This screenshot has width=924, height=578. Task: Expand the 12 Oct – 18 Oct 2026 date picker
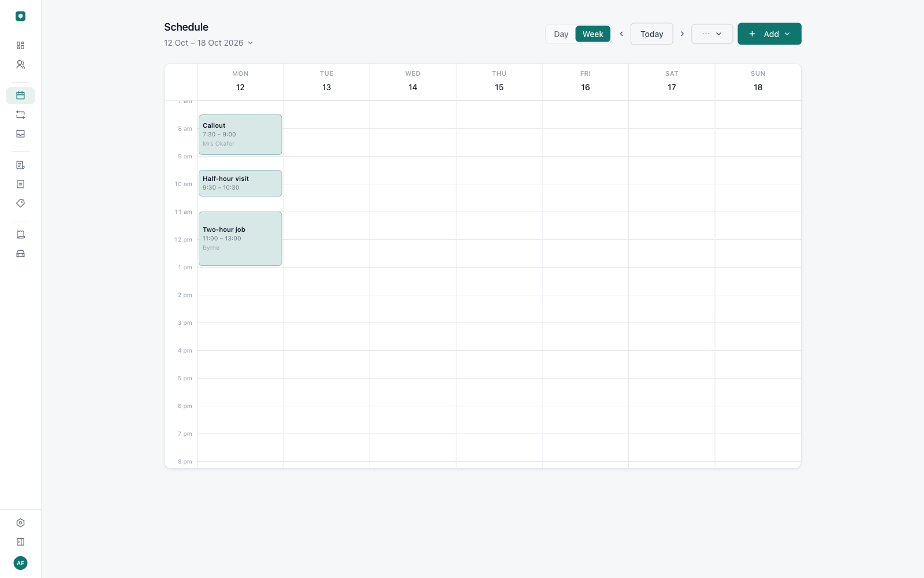click(x=208, y=43)
